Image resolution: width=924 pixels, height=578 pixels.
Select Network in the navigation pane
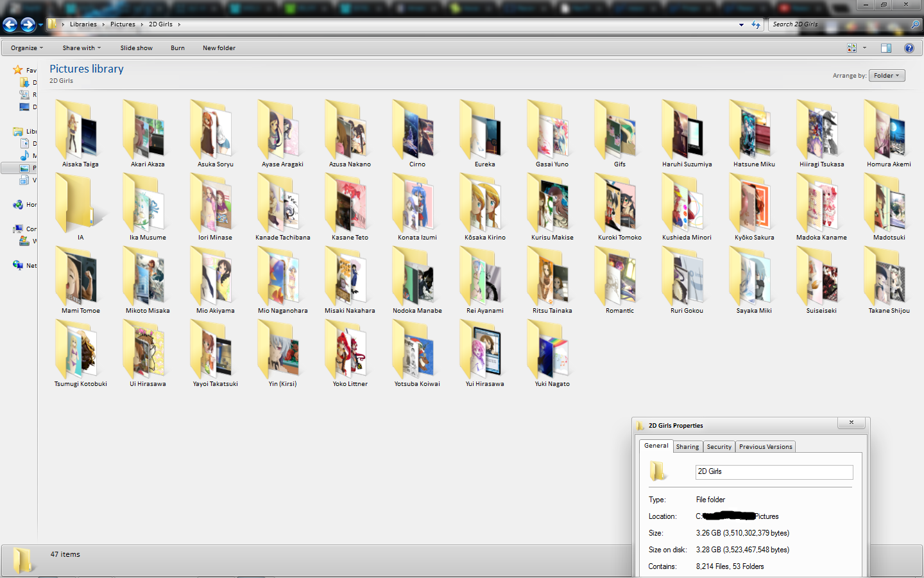25,266
